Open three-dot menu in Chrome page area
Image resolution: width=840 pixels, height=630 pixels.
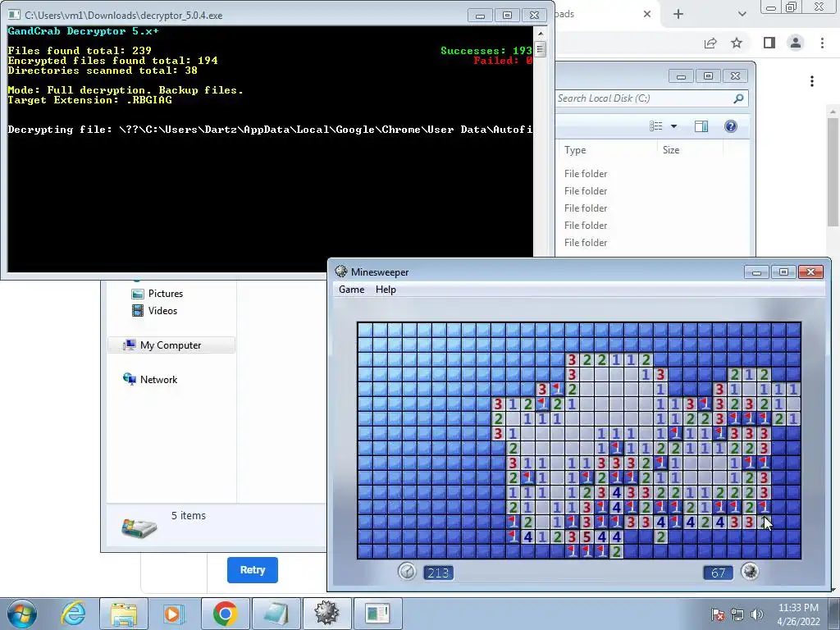pos(812,81)
